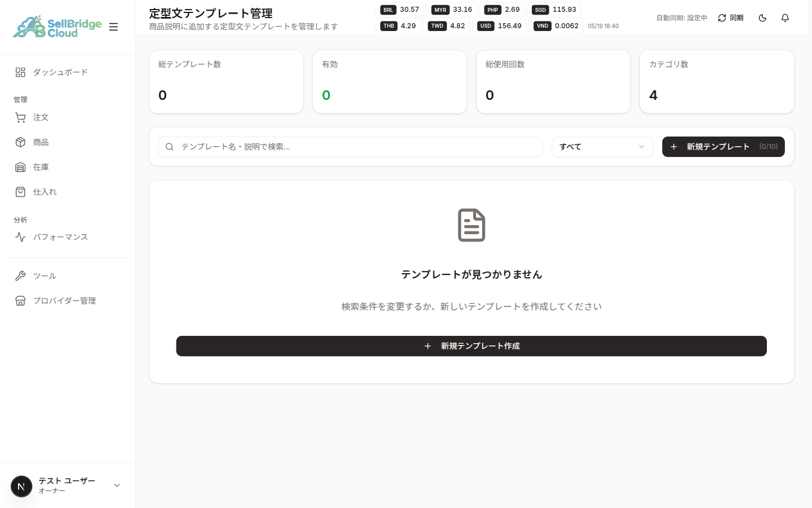Click the wide 新規テンプレート作成 button
This screenshot has width=812, height=508.
[x=471, y=346]
